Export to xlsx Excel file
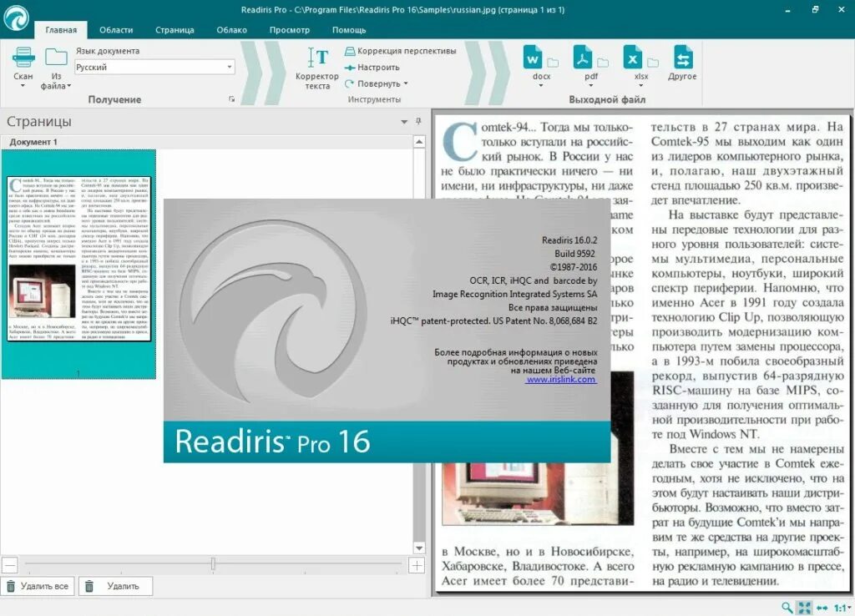 (633, 58)
